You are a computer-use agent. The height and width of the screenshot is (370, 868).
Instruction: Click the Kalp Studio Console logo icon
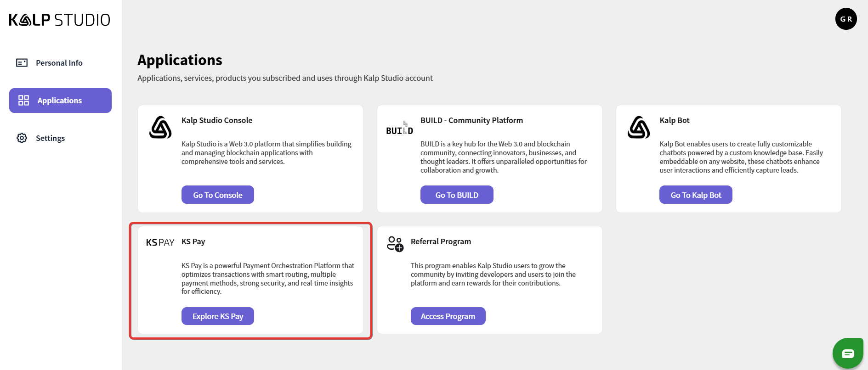point(160,127)
